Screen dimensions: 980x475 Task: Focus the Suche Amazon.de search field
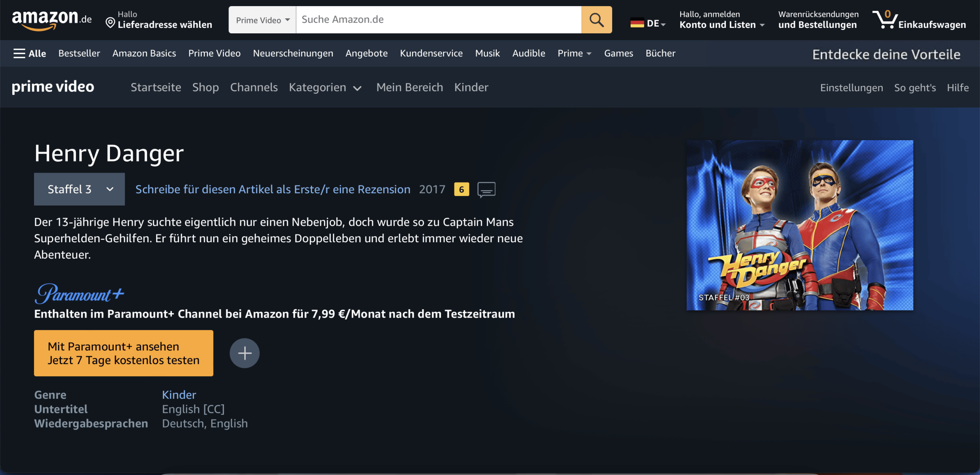pyautogui.click(x=439, y=20)
